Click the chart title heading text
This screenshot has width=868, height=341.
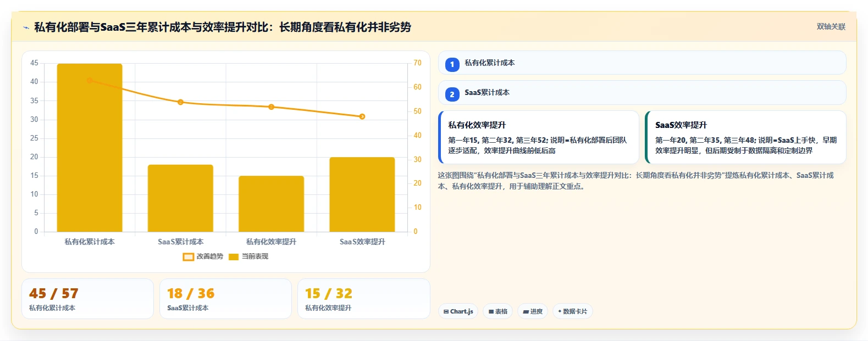tap(223, 27)
